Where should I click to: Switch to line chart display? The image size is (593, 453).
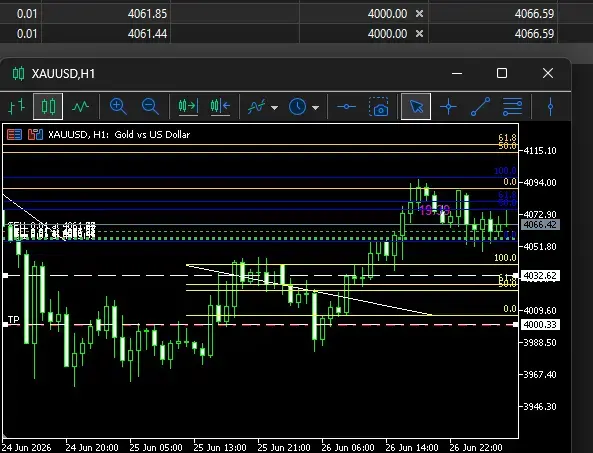pos(80,107)
